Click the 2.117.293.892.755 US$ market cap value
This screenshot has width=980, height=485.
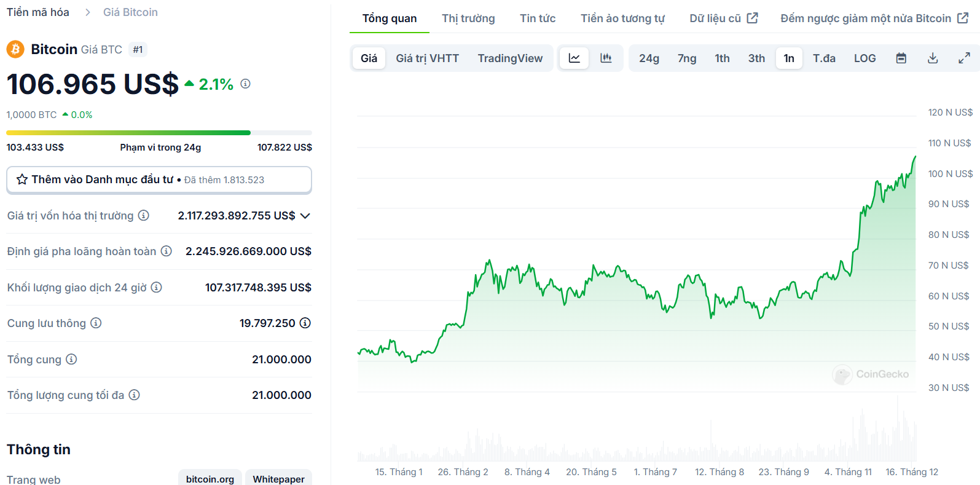[x=237, y=216]
